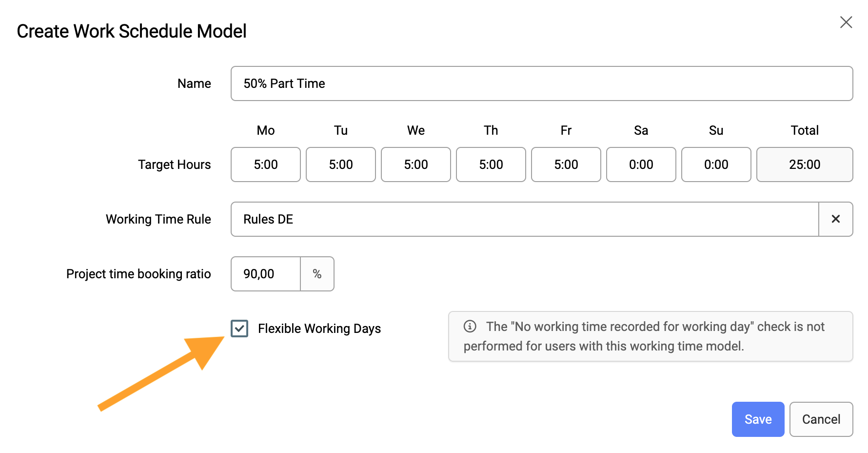Edit the Project time booking ratio value
The height and width of the screenshot is (453, 868).
[266, 274]
